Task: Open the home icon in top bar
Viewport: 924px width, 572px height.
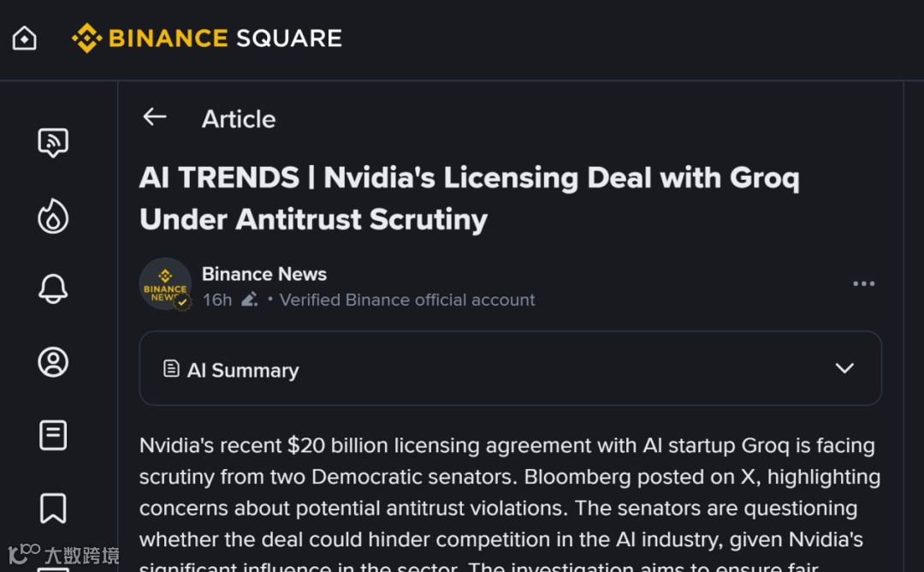Action: coord(24,39)
